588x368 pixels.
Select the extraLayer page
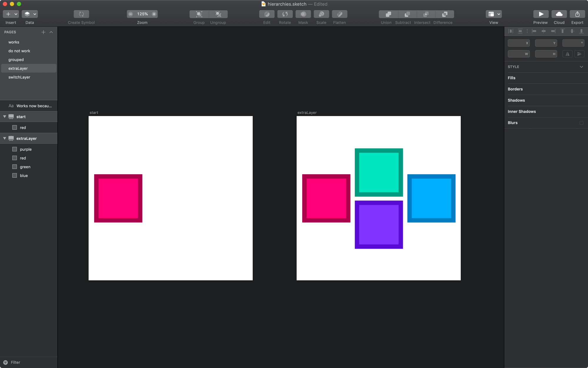pyautogui.click(x=29, y=68)
